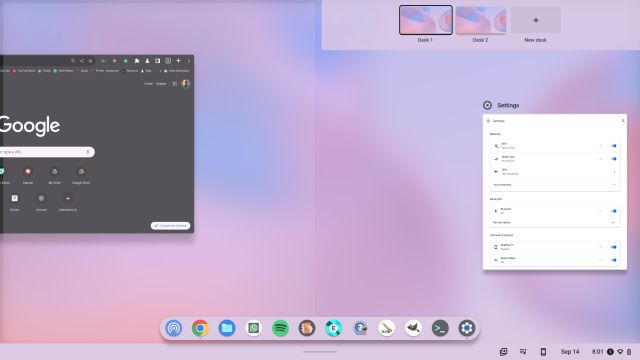Click the Settings gear icon above preview
640x360 pixels.
coord(487,105)
